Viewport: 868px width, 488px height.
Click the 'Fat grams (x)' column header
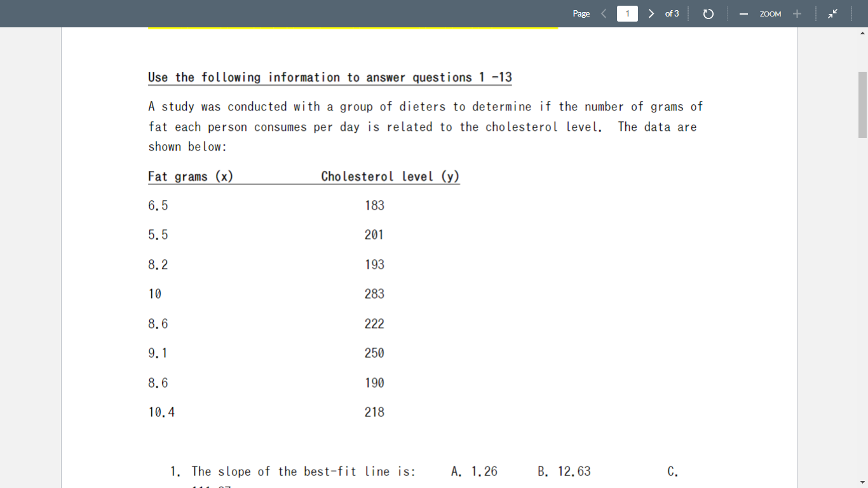click(190, 176)
